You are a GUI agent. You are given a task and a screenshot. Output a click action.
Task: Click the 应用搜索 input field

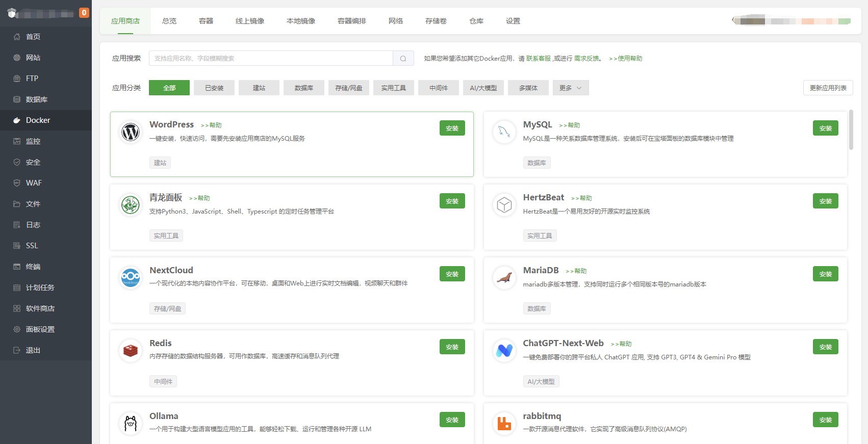coord(271,58)
